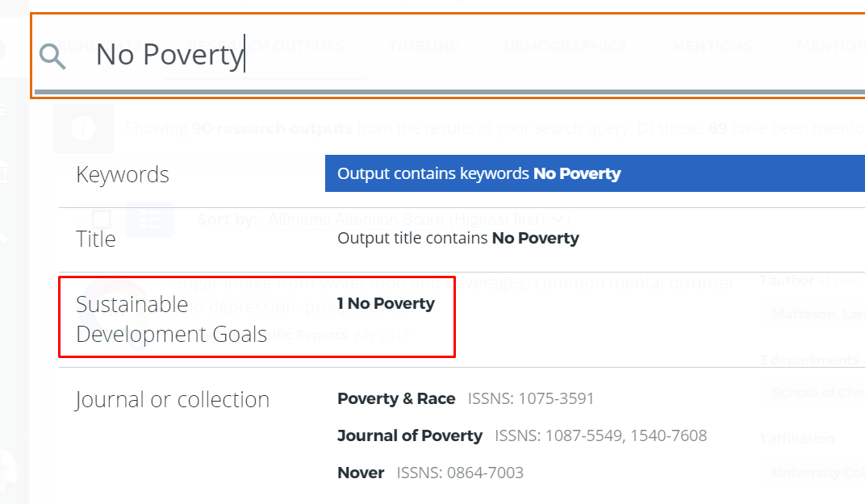Open the Demographics tab

click(x=565, y=46)
